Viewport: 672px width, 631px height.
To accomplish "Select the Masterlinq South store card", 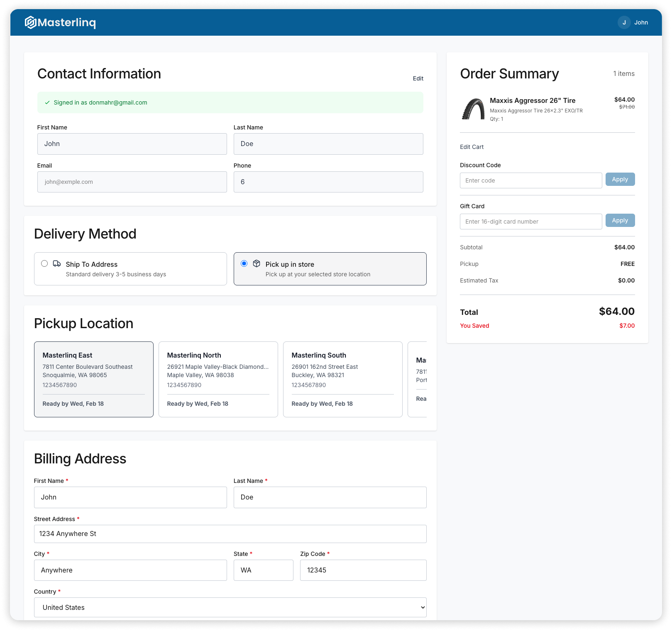I will (342, 379).
